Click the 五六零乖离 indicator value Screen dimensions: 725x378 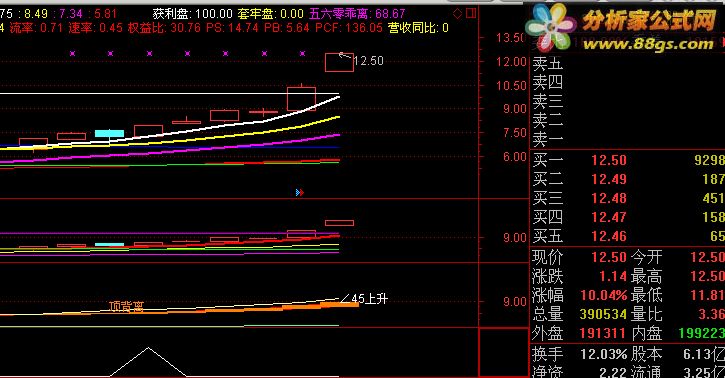click(x=357, y=14)
